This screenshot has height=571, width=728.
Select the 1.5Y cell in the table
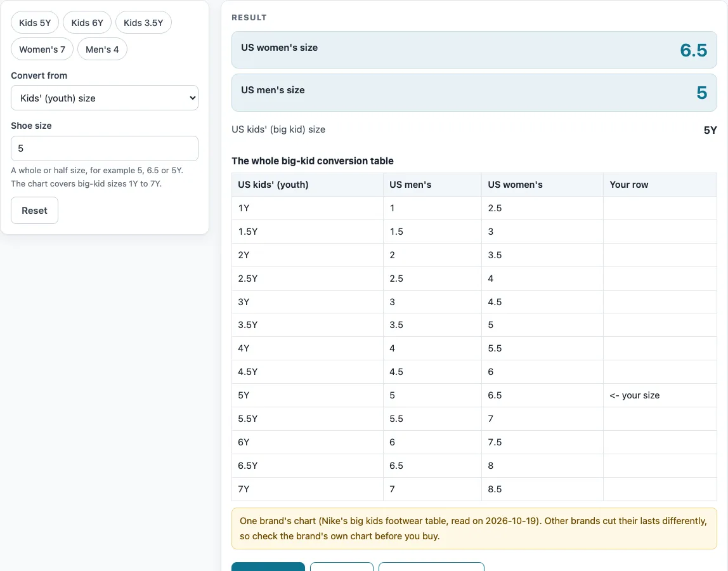[x=308, y=232]
